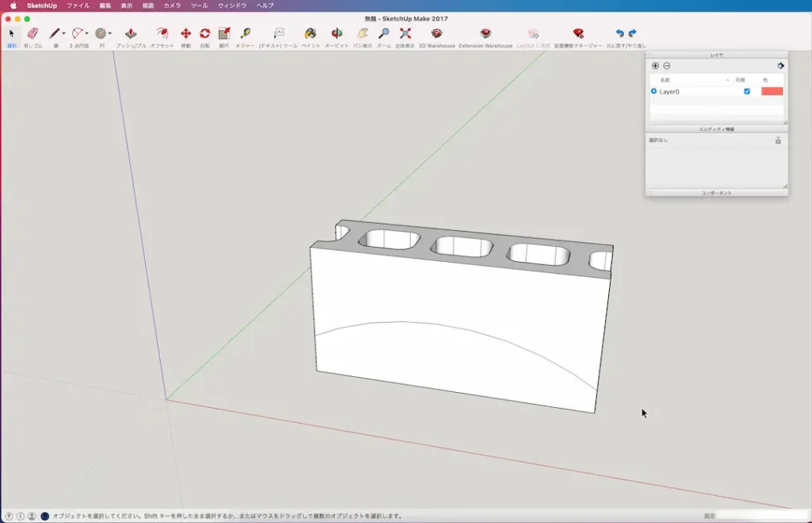
Task: Choose the Paint Bucket (ペイント) tool
Action: click(x=310, y=33)
